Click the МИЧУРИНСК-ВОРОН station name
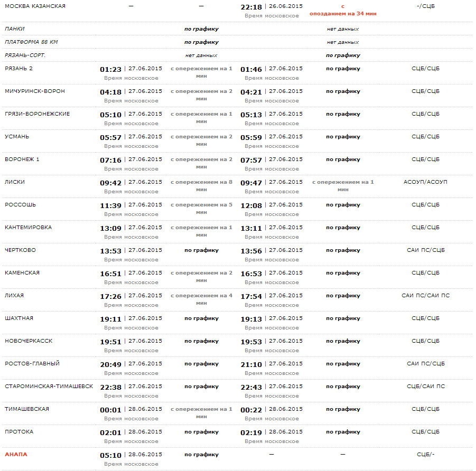The height and width of the screenshot is (471, 476). [35, 91]
